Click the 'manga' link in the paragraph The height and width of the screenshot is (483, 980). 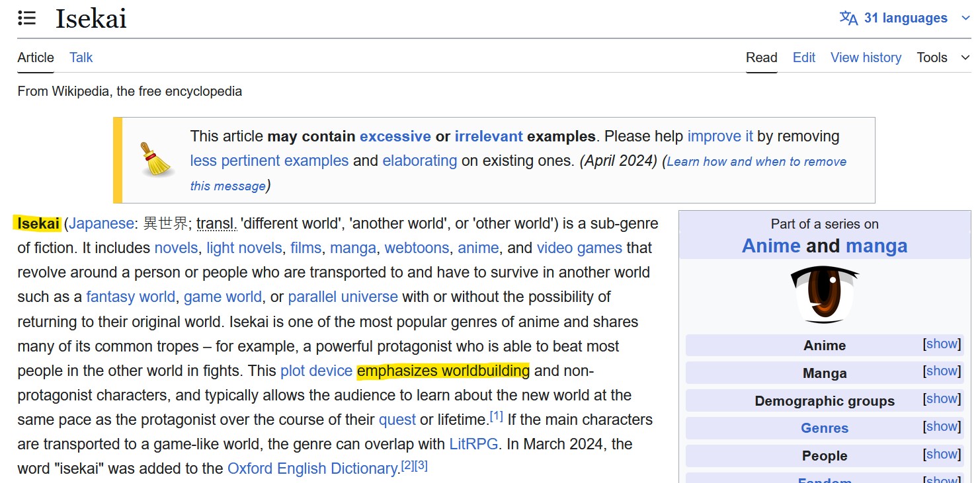(x=353, y=248)
